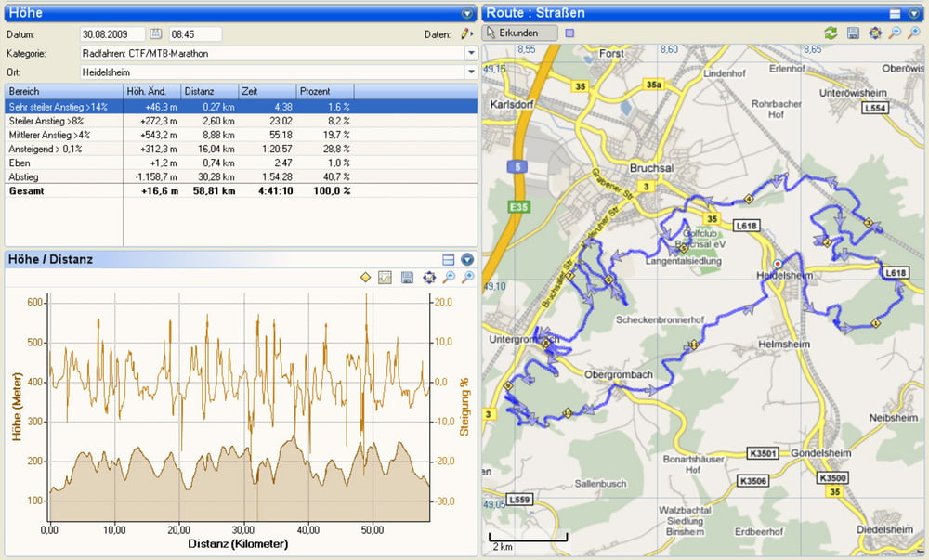Save the Höhe / Distanz chart
The height and width of the screenshot is (560, 929).
(407, 277)
